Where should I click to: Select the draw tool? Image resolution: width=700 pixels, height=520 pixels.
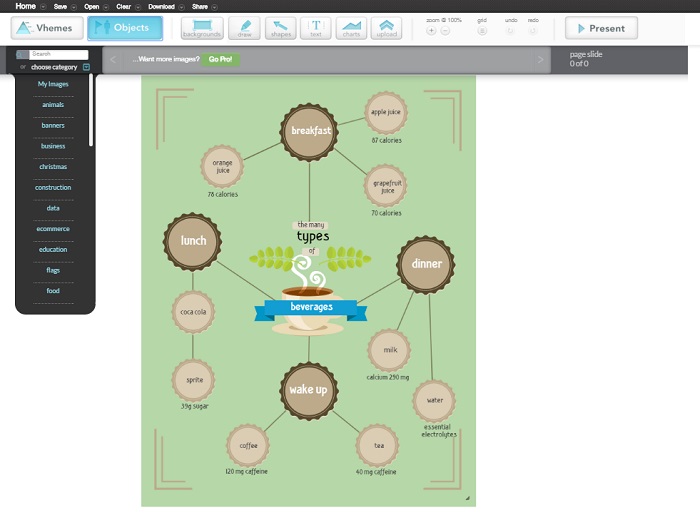click(245, 28)
